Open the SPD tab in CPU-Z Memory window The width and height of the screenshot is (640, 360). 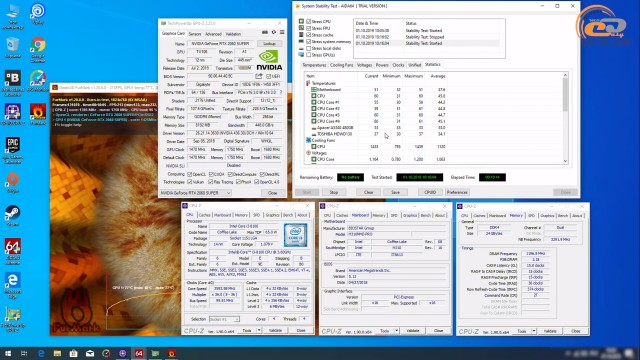[x=531, y=216]
